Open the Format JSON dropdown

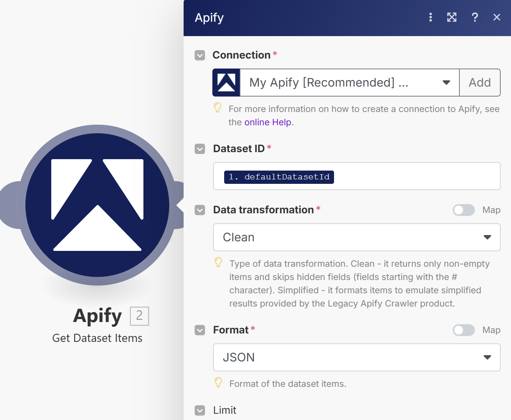[x=357, y=357]
